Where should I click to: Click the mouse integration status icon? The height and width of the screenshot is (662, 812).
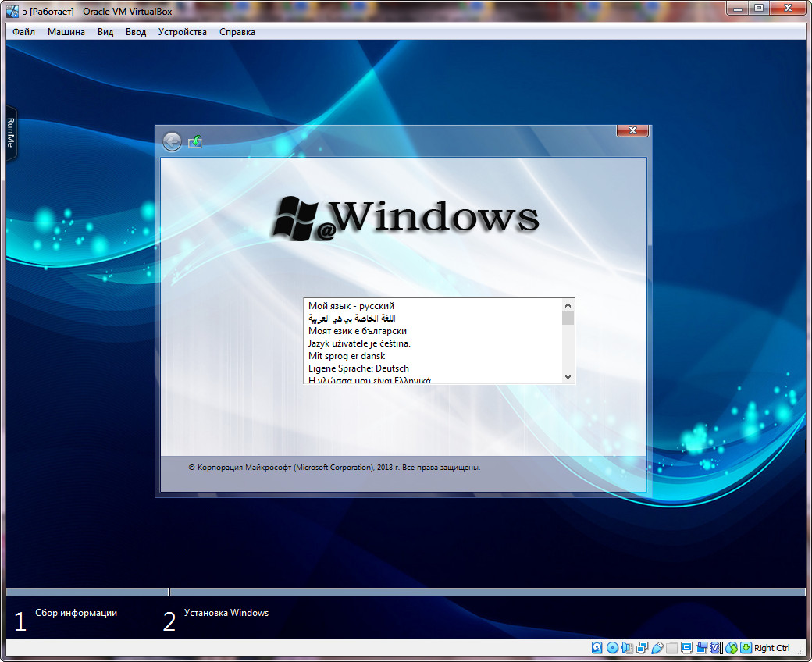click(732, 647)
